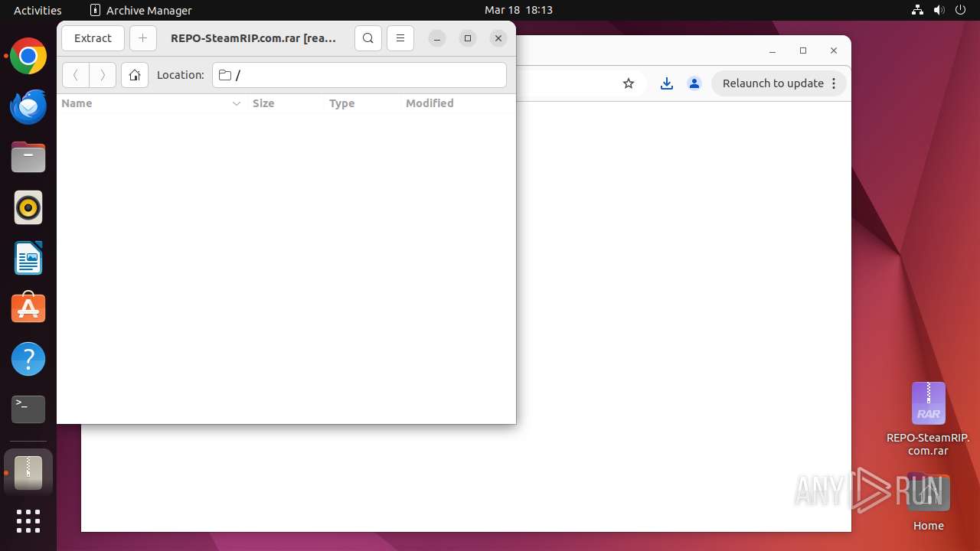This screenshot has height=551, width=980.
Task: Close the Chrome window
Action: tap(834, 51)
